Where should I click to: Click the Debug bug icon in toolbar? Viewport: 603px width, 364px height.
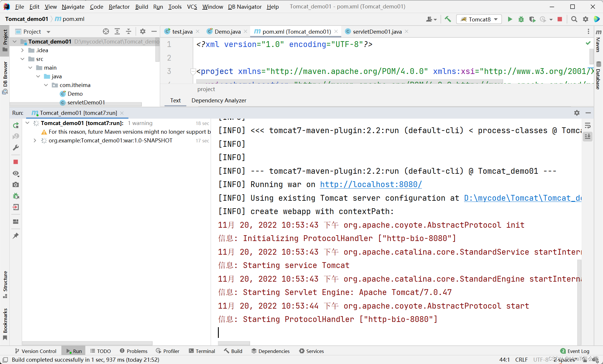point(521,19)
